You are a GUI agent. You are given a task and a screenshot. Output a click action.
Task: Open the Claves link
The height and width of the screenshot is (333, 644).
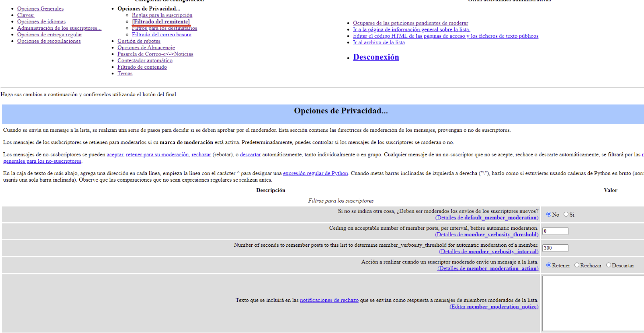tap(26, 15)
